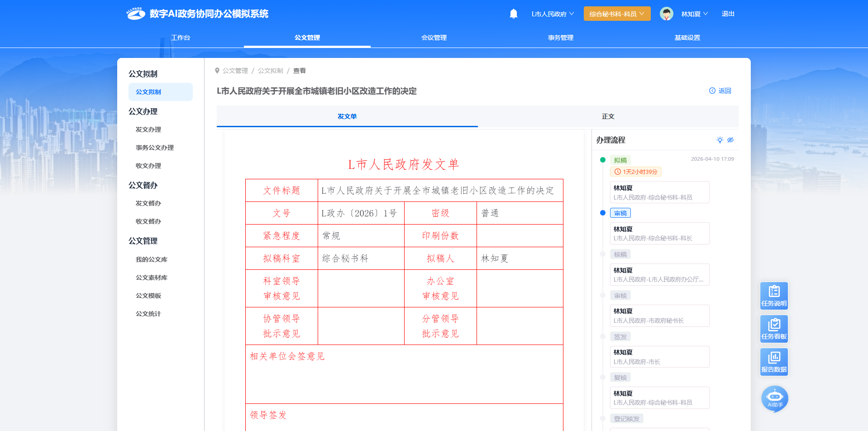The height and width of the screenshot is (431, 868).
Task: Click the green 拟稿 step dot
Action: 603,160
